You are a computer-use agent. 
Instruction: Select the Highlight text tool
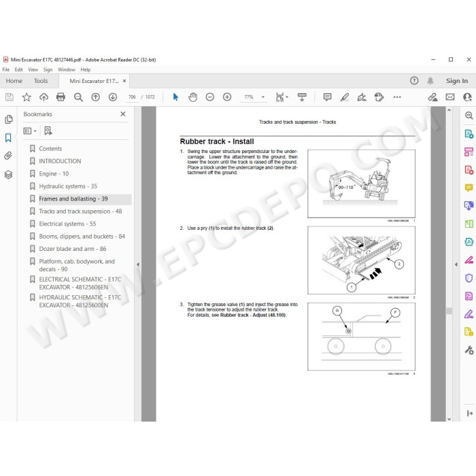pyautogui.click(x=345, y=97)
